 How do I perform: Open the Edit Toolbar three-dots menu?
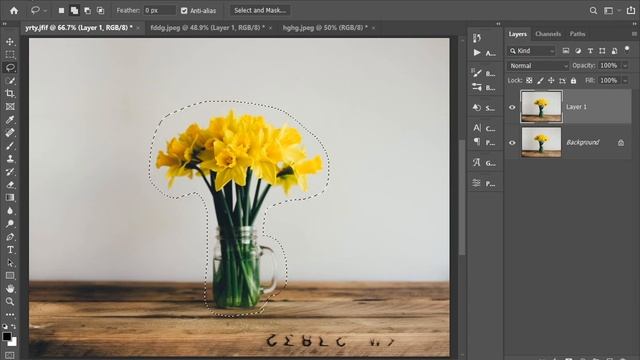10,315
